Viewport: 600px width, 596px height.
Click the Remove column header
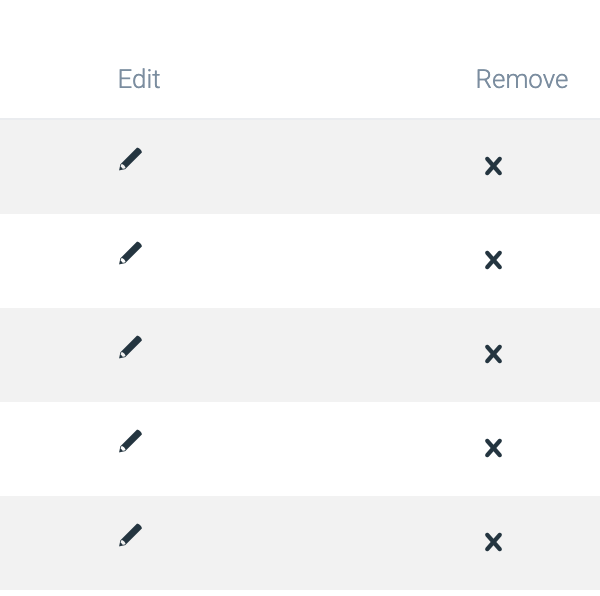(521, 79)
